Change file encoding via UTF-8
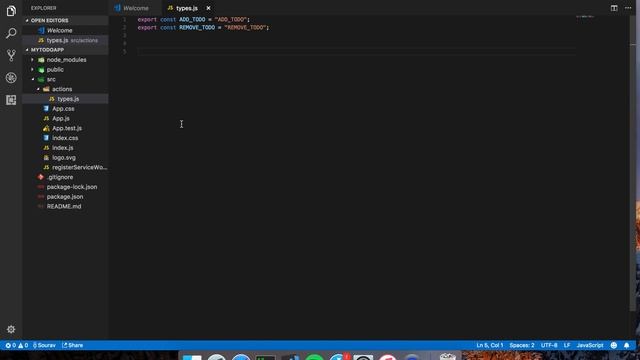This screenshot has width=640, height=360. [549, 345]
